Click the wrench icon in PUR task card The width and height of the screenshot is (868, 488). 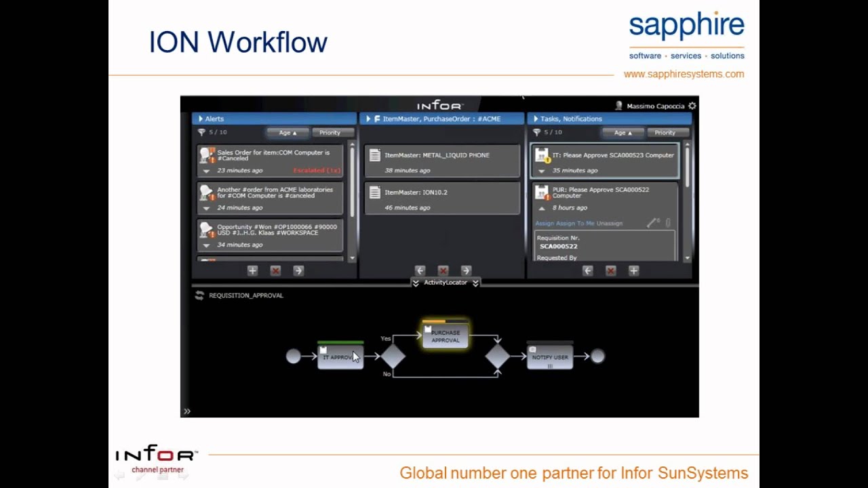click(x=653, y=222)
